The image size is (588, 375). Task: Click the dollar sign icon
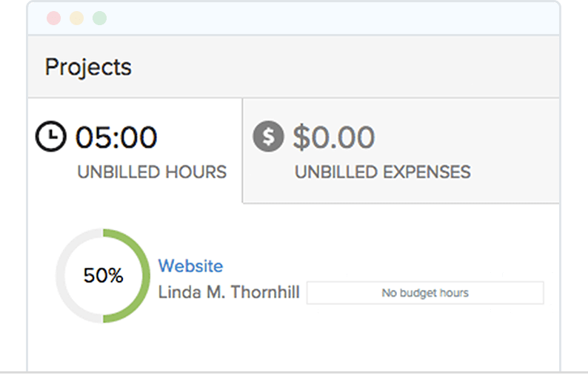[268, 138]
